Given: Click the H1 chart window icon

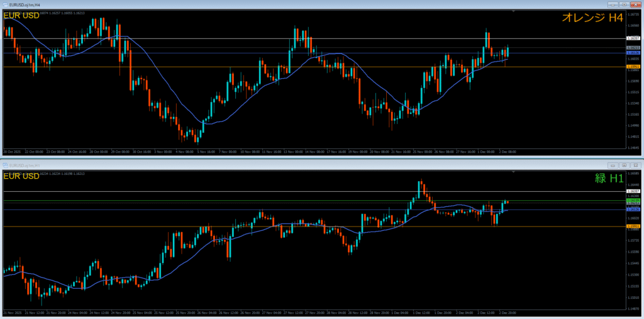Looking at the screenshot, I should [5, 165].
